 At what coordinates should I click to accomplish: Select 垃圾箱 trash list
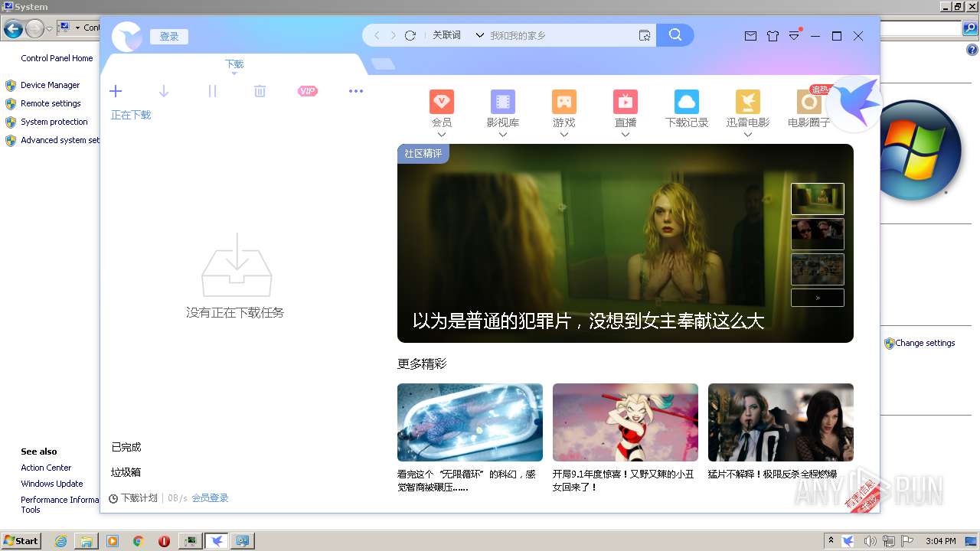point(126,472)
